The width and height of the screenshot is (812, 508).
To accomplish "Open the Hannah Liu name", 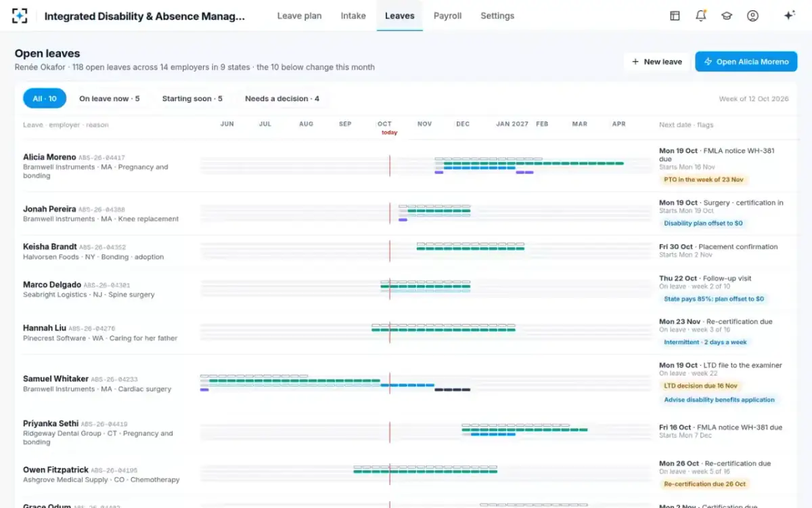I will coord(45,328).
